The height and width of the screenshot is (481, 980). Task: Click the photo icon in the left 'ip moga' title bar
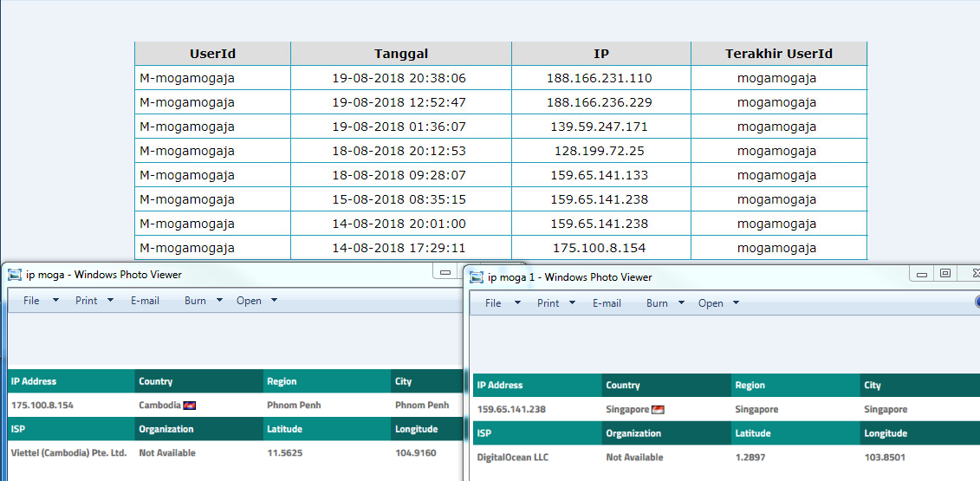click(14, 275)
